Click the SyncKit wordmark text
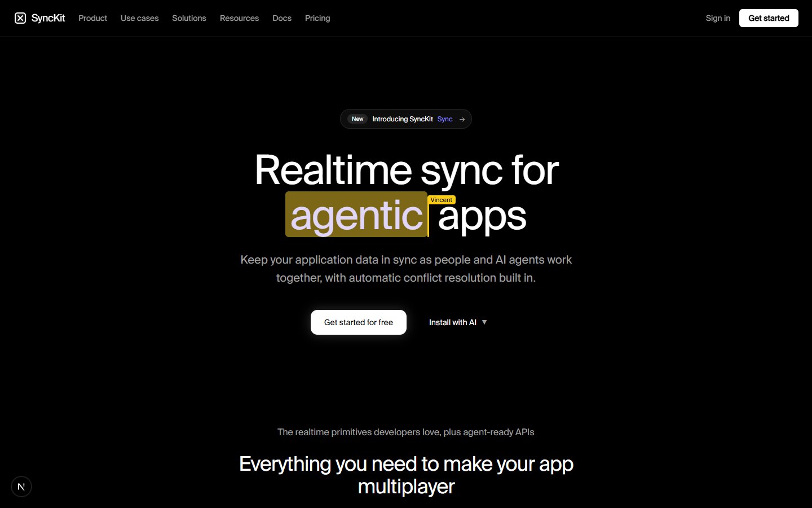812x508 pixels. [48, 18]
